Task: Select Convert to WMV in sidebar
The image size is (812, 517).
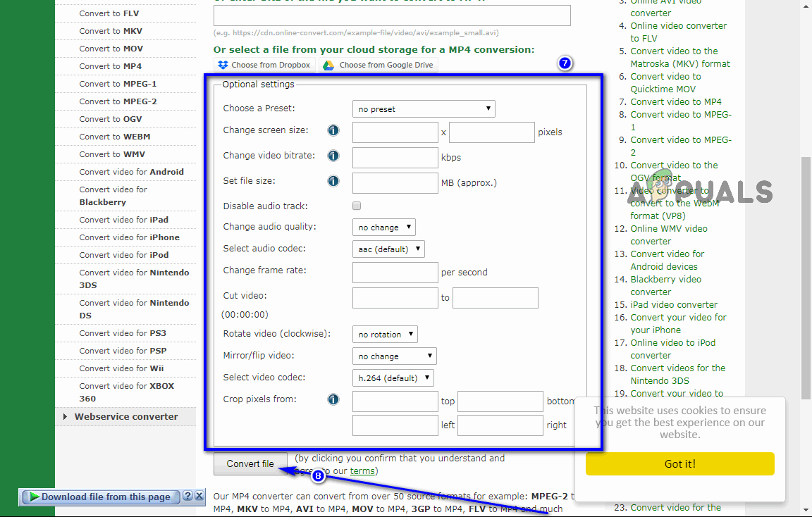Action: 112,154
